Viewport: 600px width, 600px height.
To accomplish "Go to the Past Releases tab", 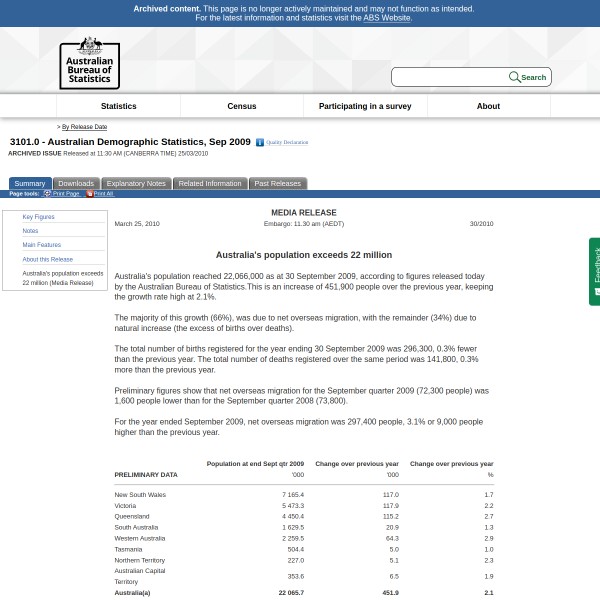I will pos(277,184).
